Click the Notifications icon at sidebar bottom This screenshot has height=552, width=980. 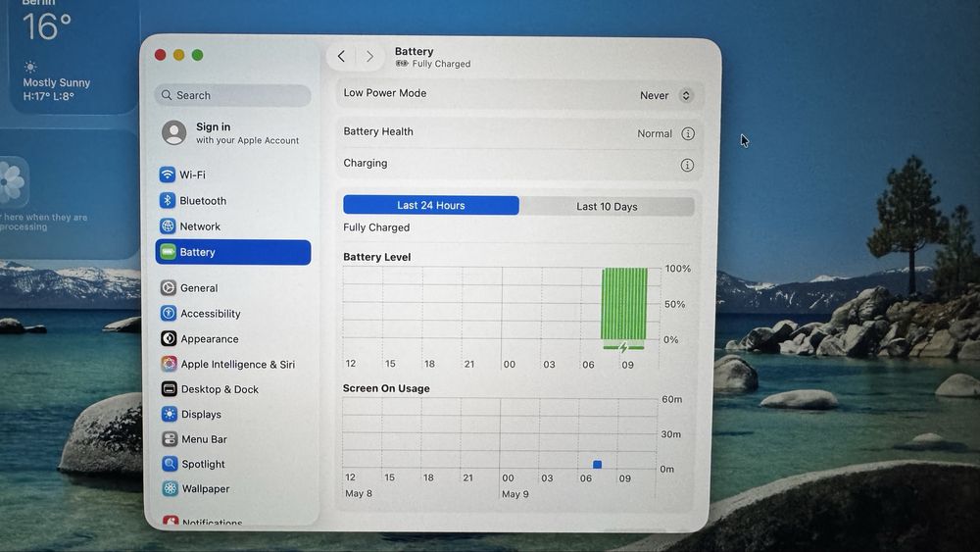170,520
